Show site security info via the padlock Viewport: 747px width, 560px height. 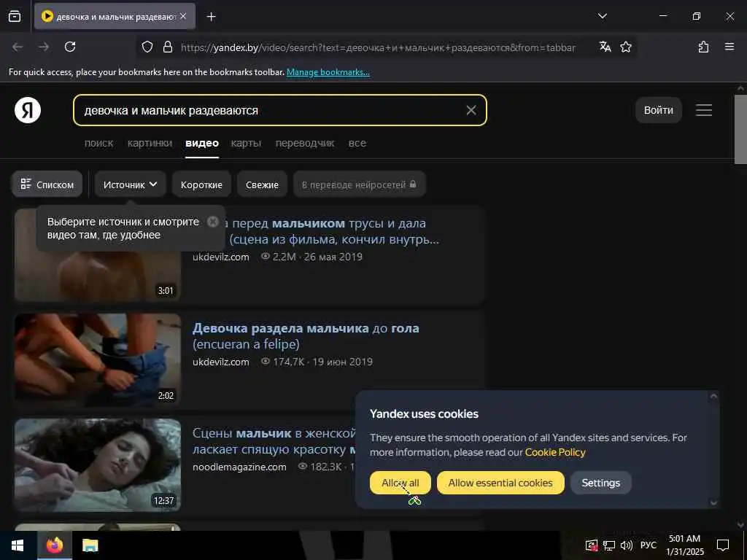167,47
